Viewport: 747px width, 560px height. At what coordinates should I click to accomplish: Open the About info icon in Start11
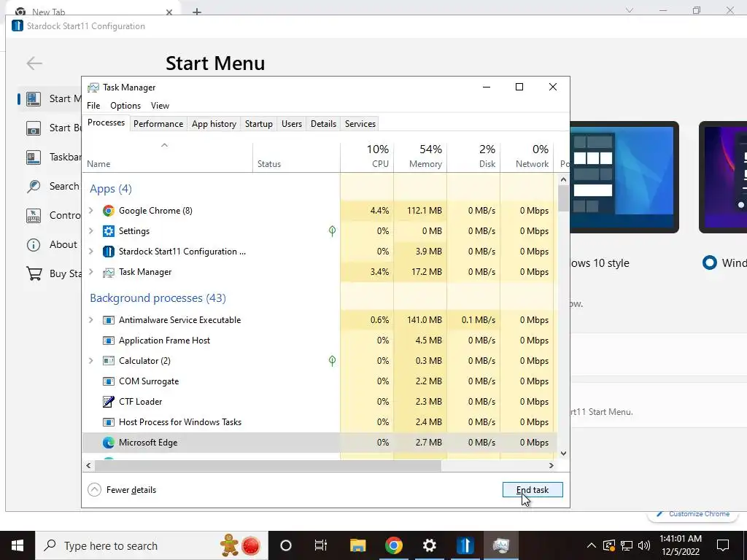point(34,245)
